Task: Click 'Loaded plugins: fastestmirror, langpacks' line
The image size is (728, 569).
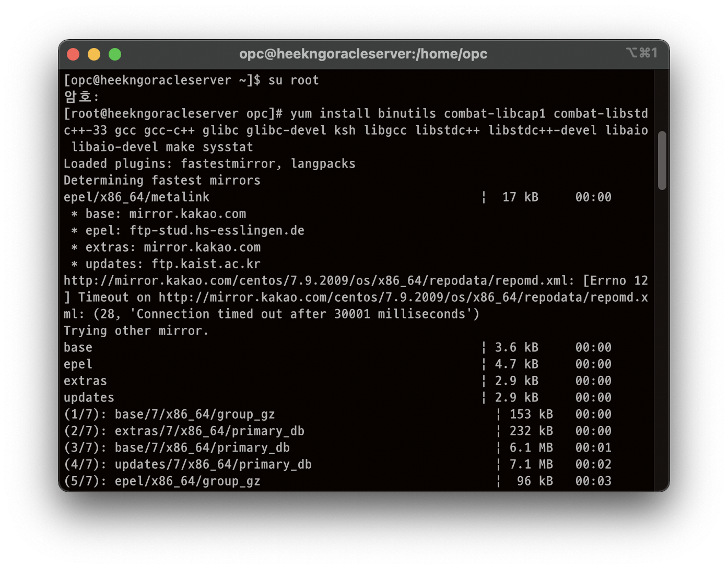Action: point(209,164)
